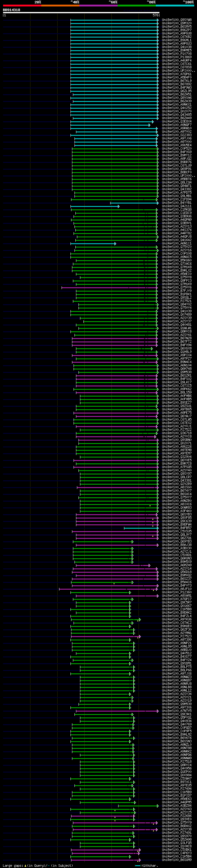Select the UniRef100_A9U5E4 label
197x868 pixels.
point(177,145)
